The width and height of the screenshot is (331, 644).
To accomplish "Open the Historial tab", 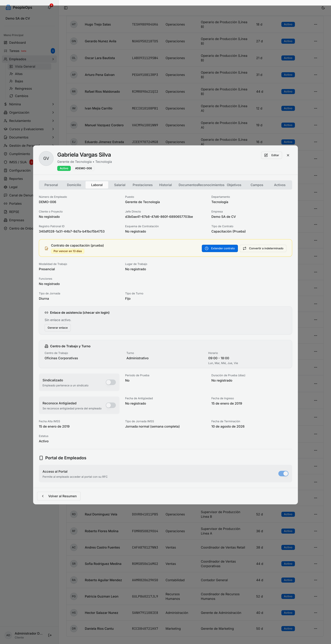I will 165,185.
